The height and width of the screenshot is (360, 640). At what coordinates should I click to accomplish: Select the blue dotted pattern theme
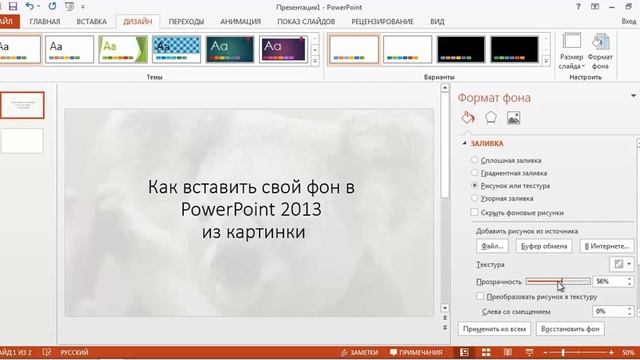(x=176, y=49)
